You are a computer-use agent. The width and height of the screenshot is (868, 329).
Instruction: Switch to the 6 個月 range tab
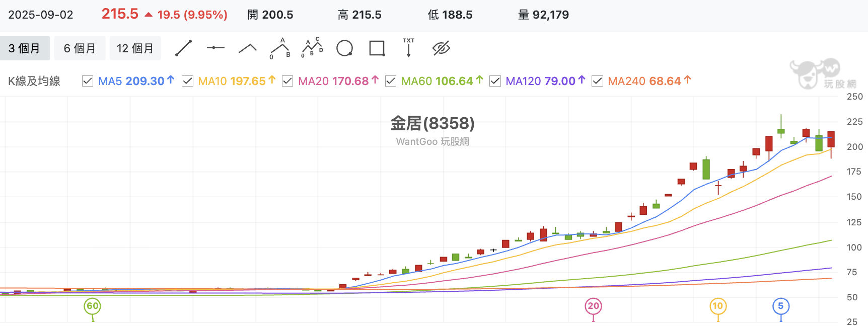[80, 48]
